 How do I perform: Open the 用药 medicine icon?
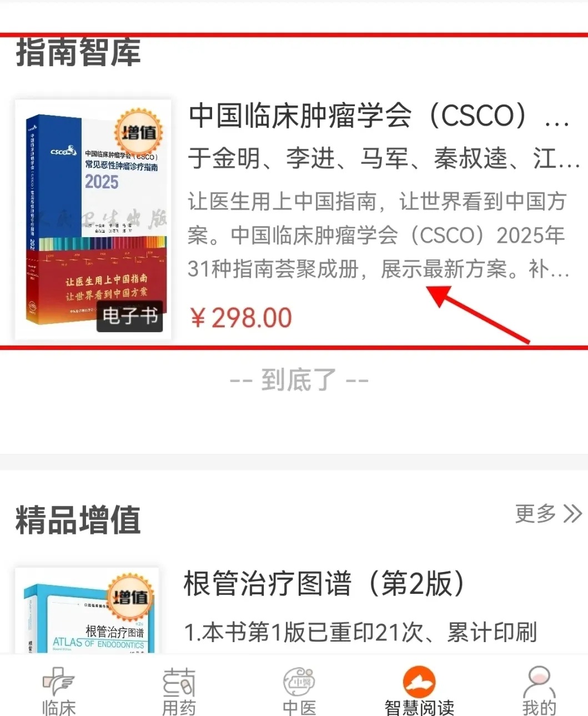coord(179,682)
